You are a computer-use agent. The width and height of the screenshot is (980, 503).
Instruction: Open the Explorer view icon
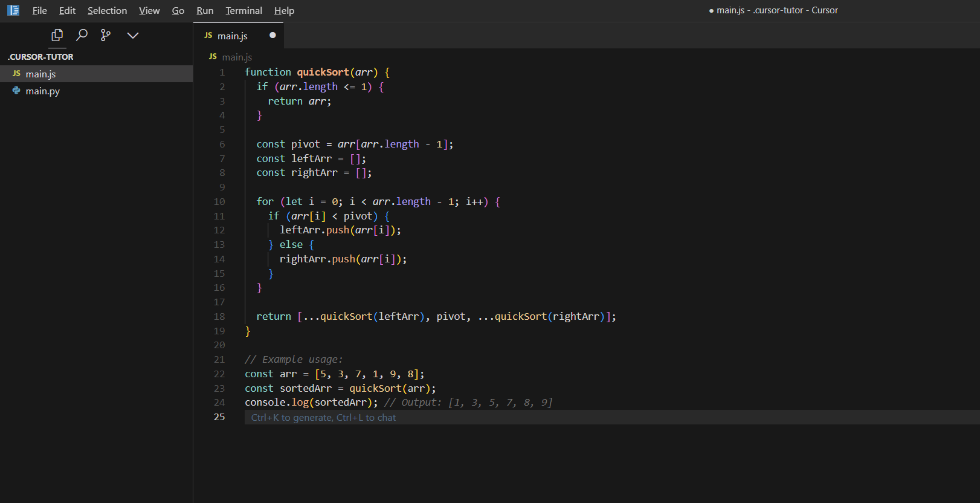(x=57, y=35)
